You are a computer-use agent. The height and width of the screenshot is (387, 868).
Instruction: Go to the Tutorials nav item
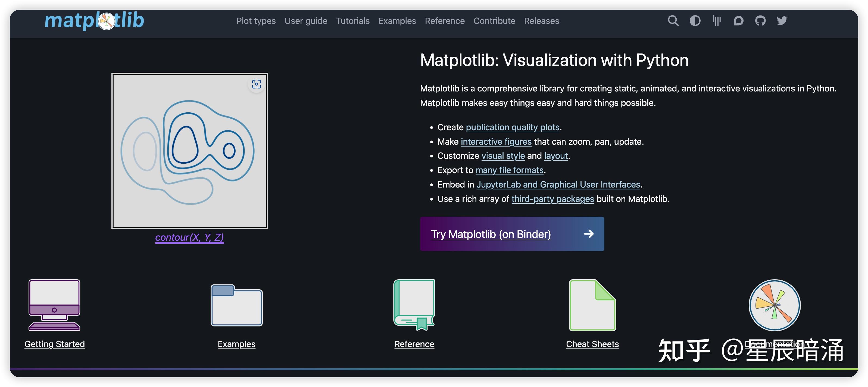point(352,21)
